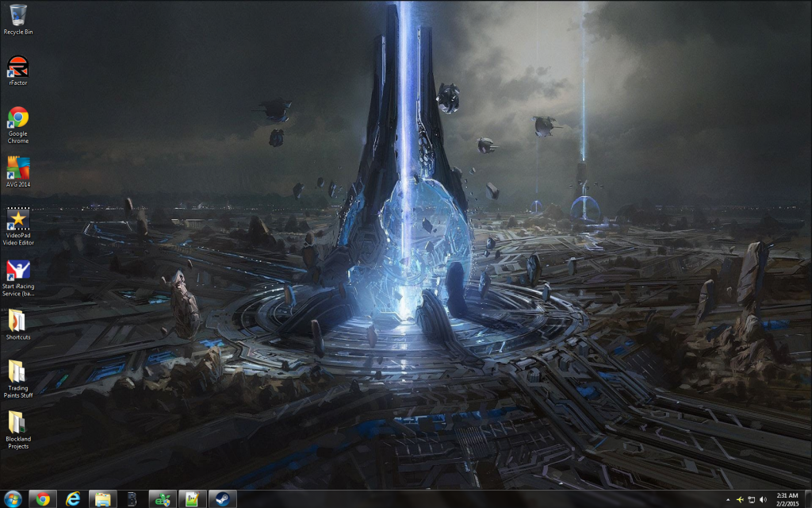
Task: Select the VideoPad Video Editor shortcut
Action: point(18,226)
